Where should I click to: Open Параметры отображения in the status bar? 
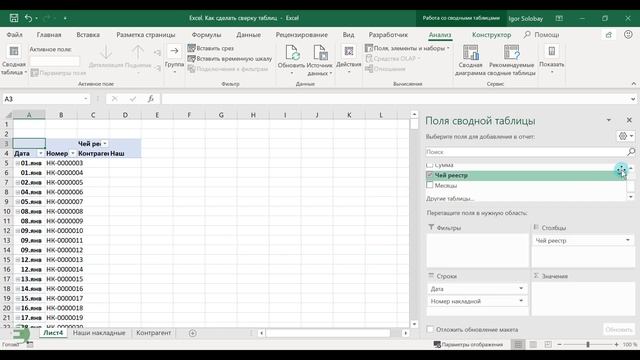468,344
